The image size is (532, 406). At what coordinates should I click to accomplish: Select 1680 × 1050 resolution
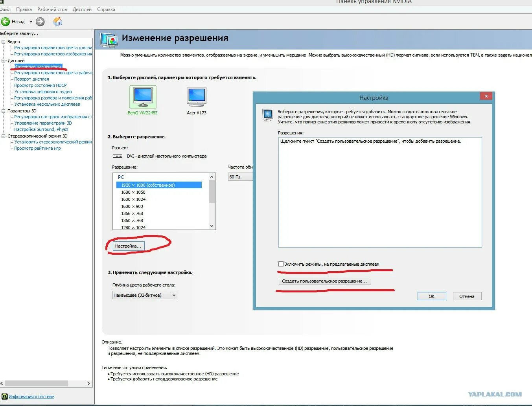pos(133,192)
